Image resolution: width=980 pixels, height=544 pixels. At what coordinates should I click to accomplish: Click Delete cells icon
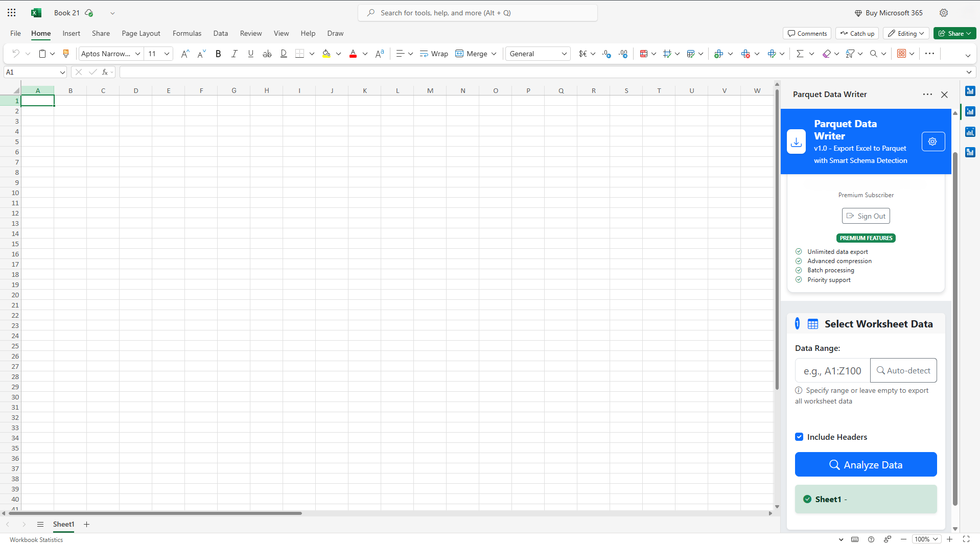coord(745,54)
